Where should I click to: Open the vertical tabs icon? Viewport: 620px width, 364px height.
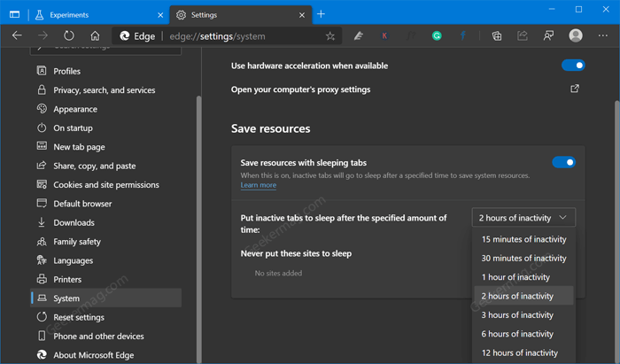(x=15, y=15)
